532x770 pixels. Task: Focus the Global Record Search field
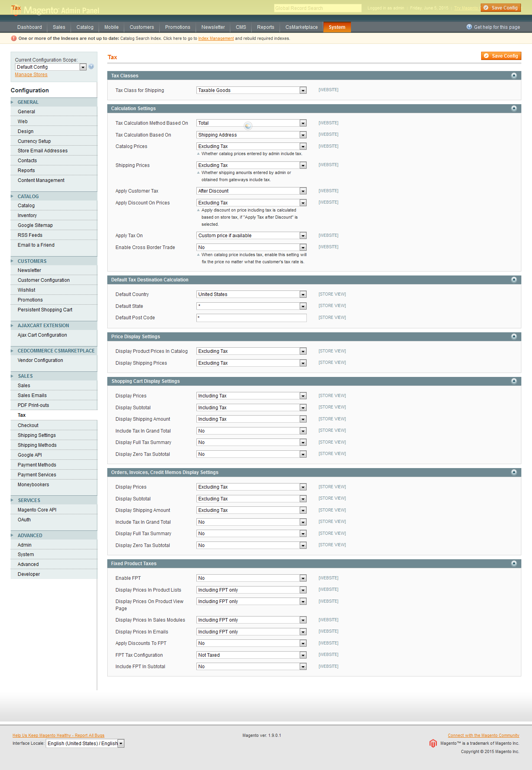[318, 8]
